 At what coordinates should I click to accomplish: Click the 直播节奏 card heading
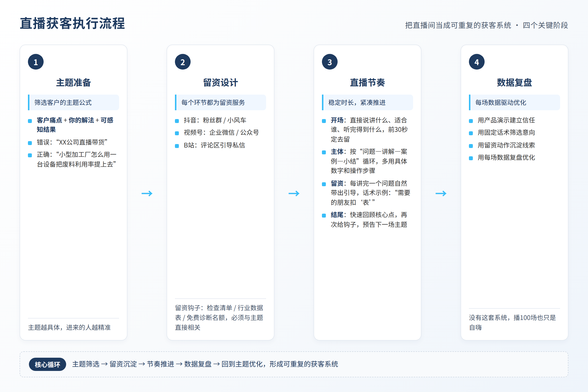(x=367, y=83)
